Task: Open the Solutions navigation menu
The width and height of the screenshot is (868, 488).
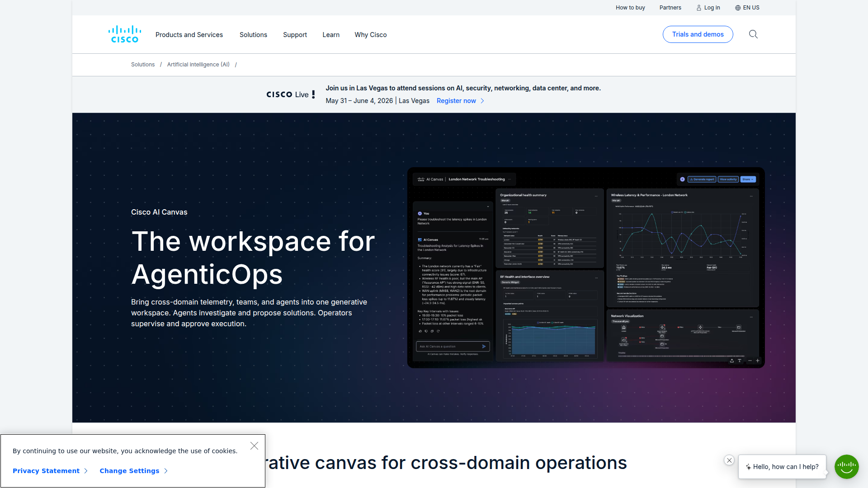Action: (x=253, y=35)
